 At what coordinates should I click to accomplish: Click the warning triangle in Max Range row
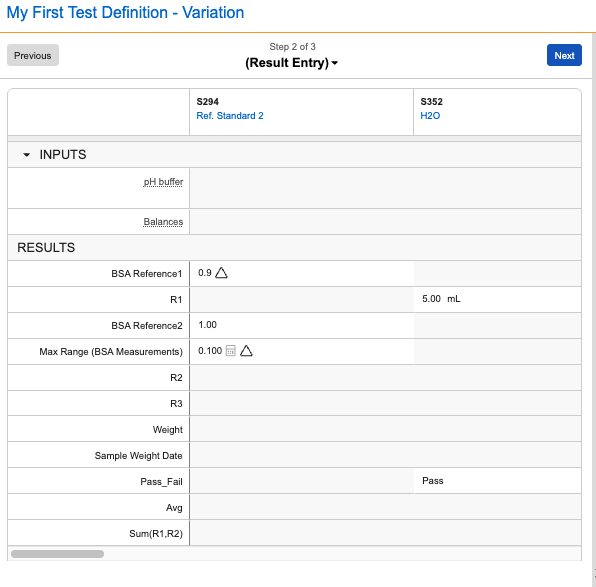click(x=246, y=351)
